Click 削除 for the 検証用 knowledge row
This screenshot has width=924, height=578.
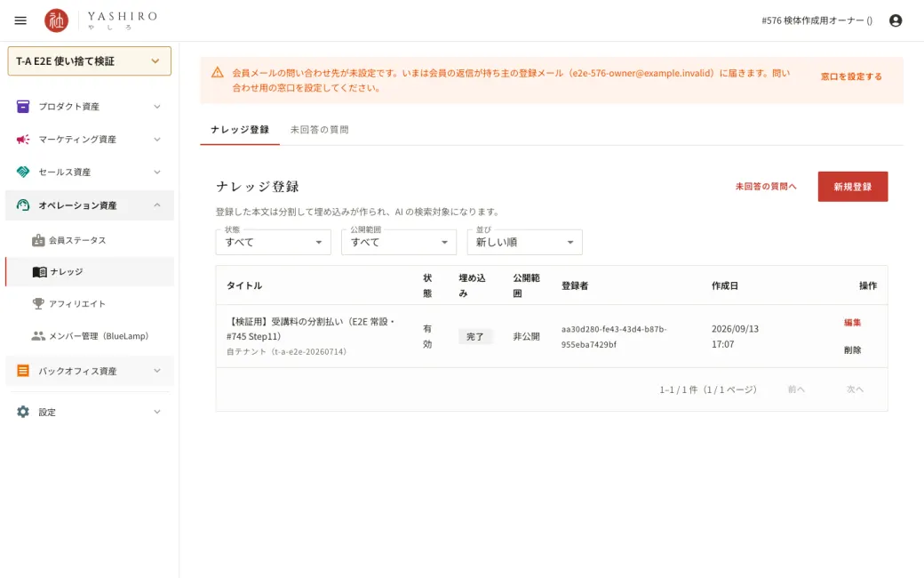coord(853,349)
